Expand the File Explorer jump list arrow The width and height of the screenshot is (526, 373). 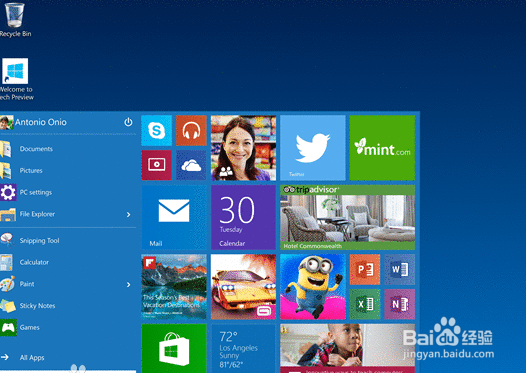tap(128, 214)
